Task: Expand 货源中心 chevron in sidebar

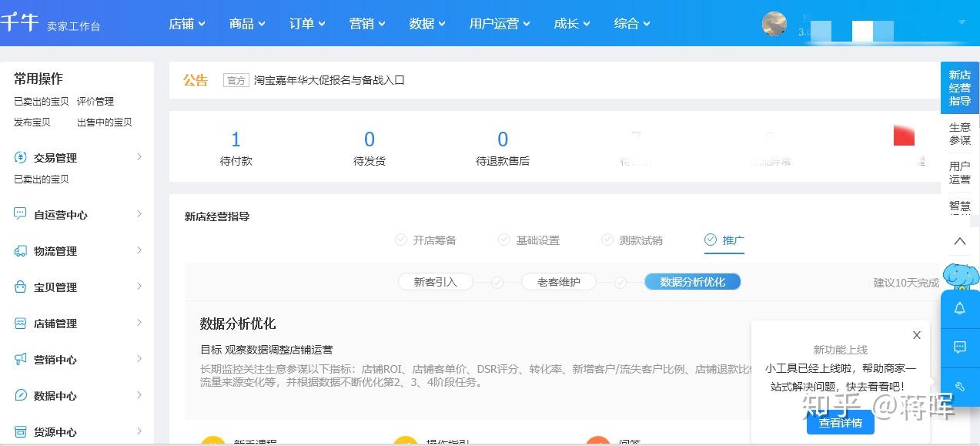Action: (139, 431)
